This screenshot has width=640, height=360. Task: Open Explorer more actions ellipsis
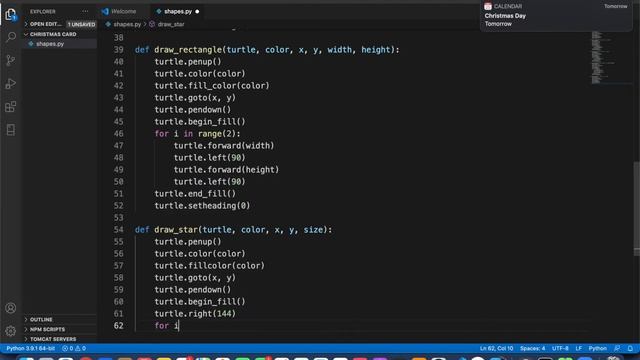pyautogui.click(x=85, y=11)
